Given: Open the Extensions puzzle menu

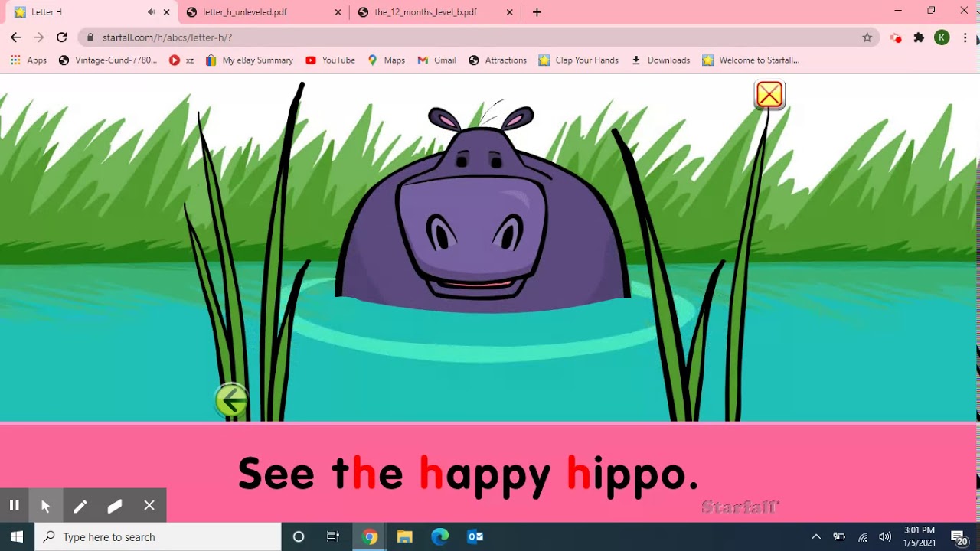Looking at the screenshot, I should pyautogui.click(x=919, y=37).
